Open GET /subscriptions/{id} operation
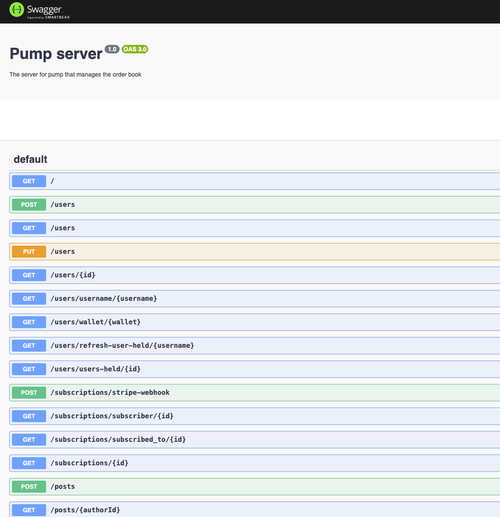The image size is (500, 517). 255,463
